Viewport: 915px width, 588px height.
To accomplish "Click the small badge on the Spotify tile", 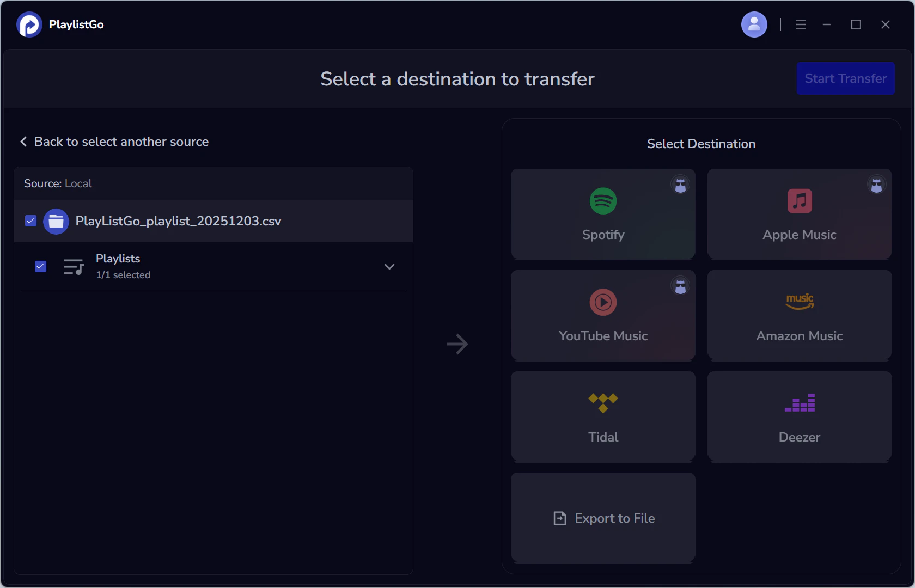I will tap(680, 185).
